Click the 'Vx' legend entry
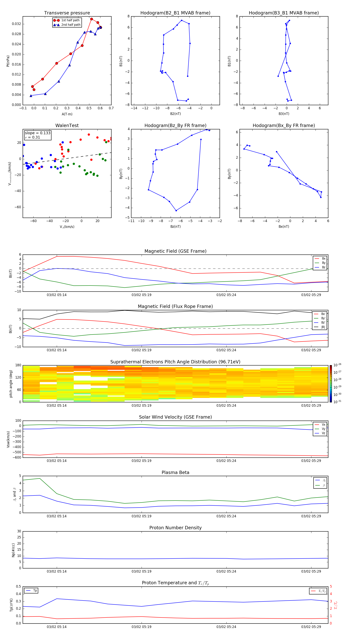Screen dimensions: 351x644 (x=320, y=424)
